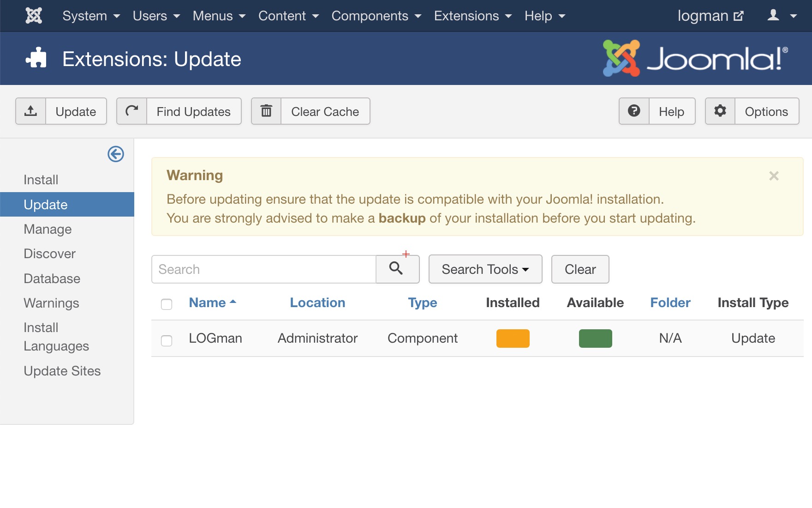Expand the Search Tools dropdown
The image size is (812, 508).
point(485,269)
